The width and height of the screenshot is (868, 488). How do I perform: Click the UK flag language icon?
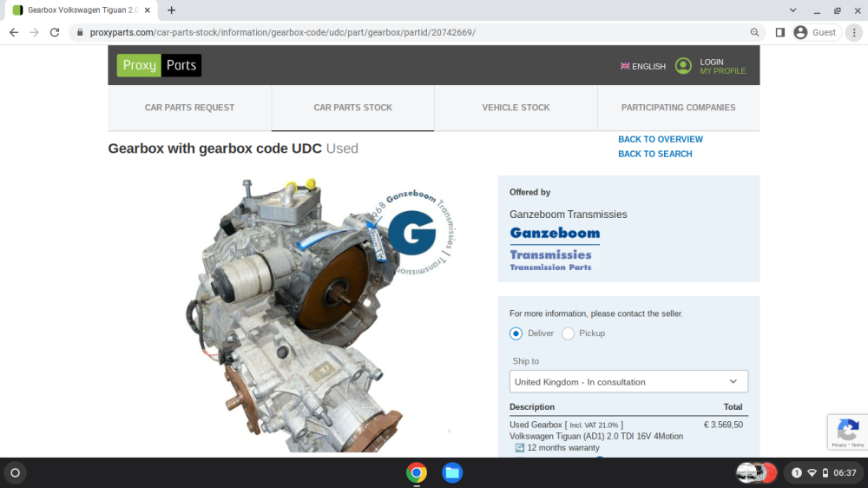click(625, 66)
